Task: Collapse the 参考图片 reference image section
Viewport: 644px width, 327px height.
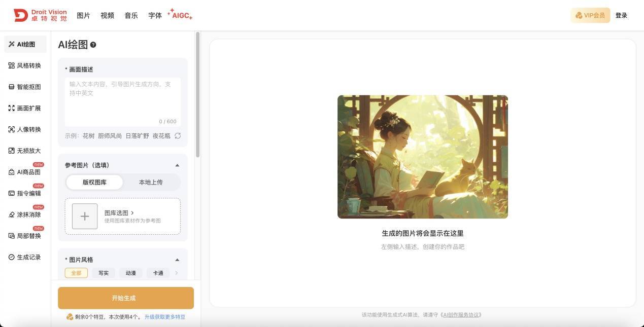Action: pos(177,165)
